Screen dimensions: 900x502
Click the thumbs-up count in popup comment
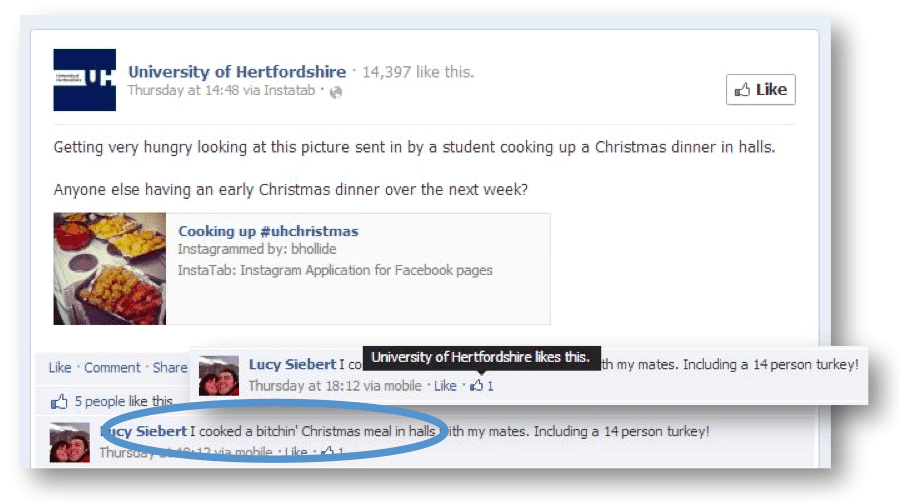[482, 386]
